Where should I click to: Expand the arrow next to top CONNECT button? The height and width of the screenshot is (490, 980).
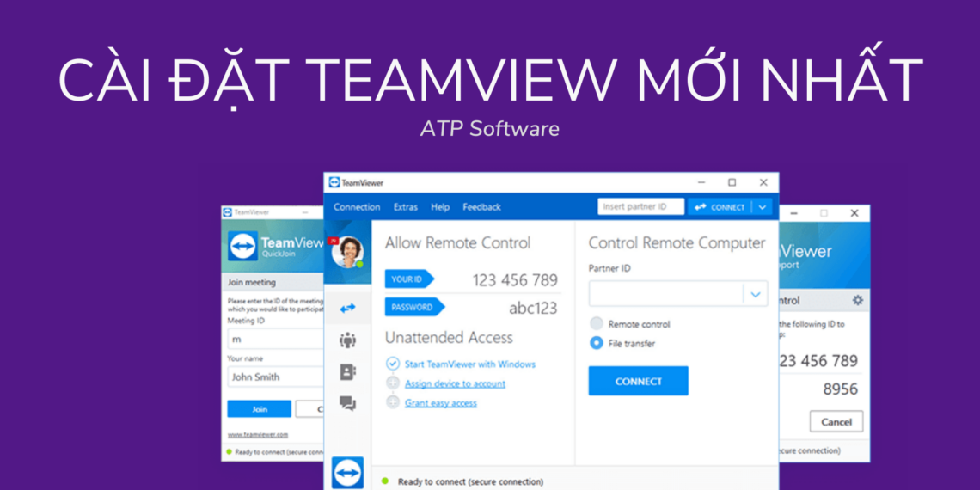tap(762, 207)
